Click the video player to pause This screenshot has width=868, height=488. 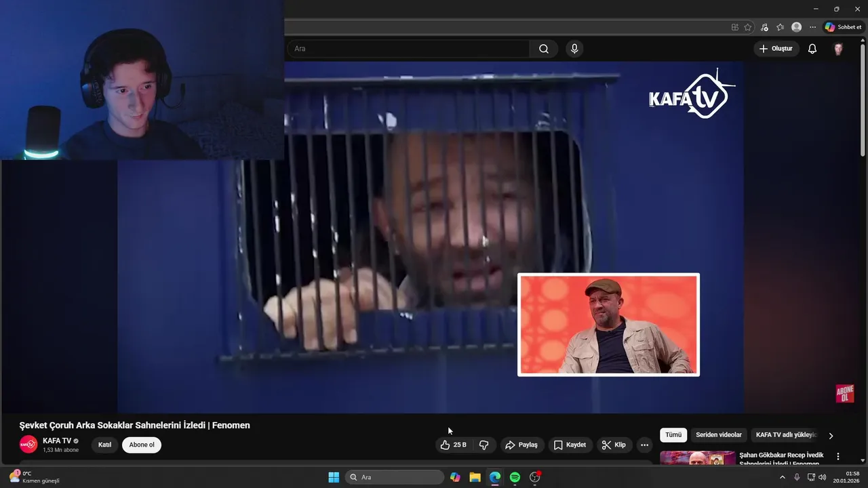point(431,237)
